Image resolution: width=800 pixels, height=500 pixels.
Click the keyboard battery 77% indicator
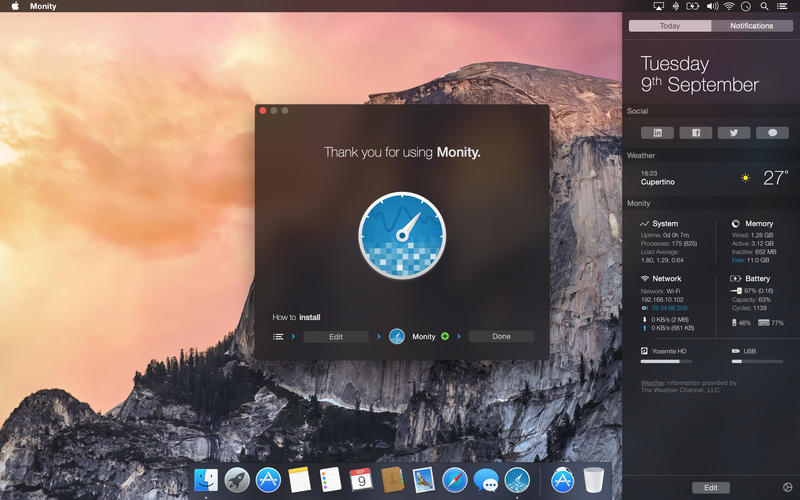(x=771, y=323)
